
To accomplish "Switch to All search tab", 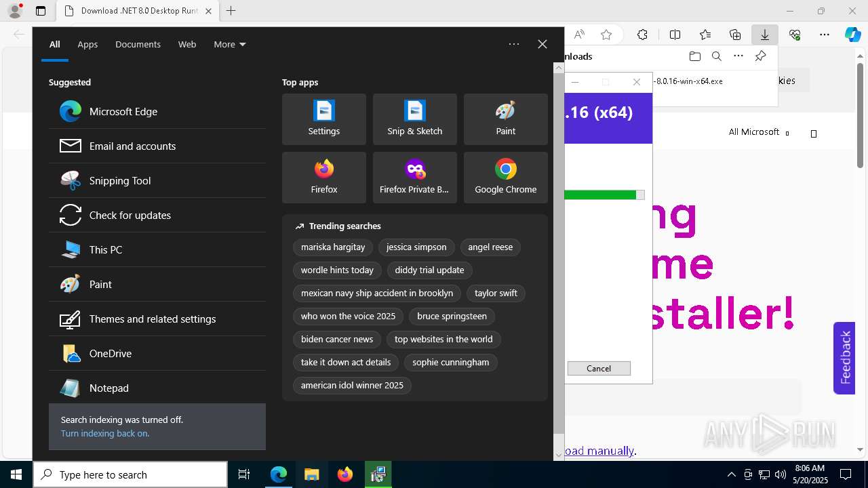I will point(55,44).
